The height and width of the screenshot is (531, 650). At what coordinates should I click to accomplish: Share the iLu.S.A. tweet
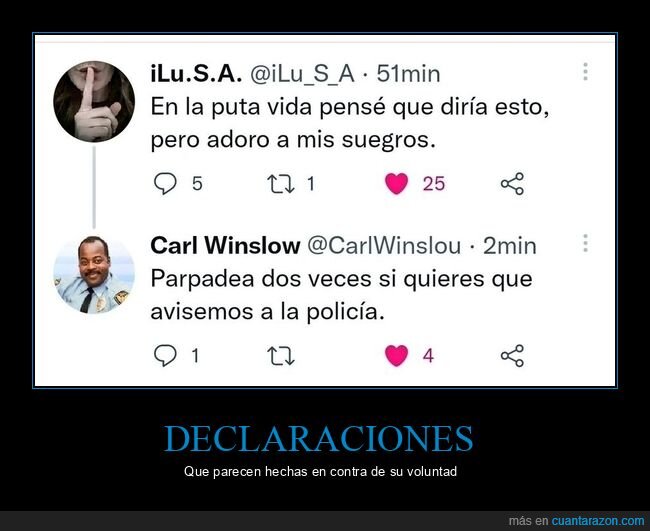click(x=512, y=184)
